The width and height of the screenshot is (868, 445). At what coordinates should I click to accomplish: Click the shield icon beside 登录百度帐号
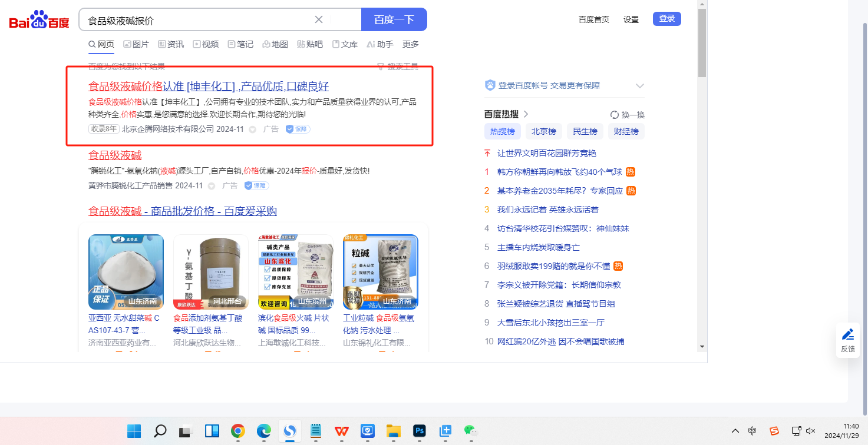coord(490,85)
